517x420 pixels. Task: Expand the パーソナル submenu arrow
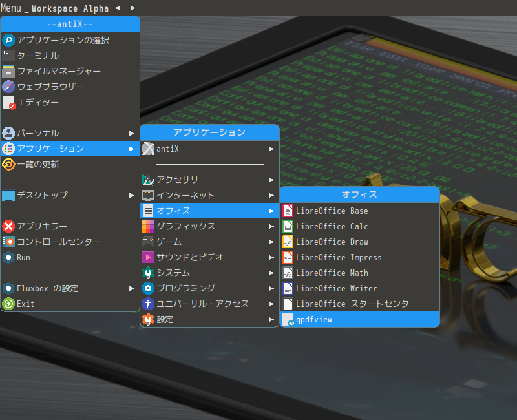[132, 134]
